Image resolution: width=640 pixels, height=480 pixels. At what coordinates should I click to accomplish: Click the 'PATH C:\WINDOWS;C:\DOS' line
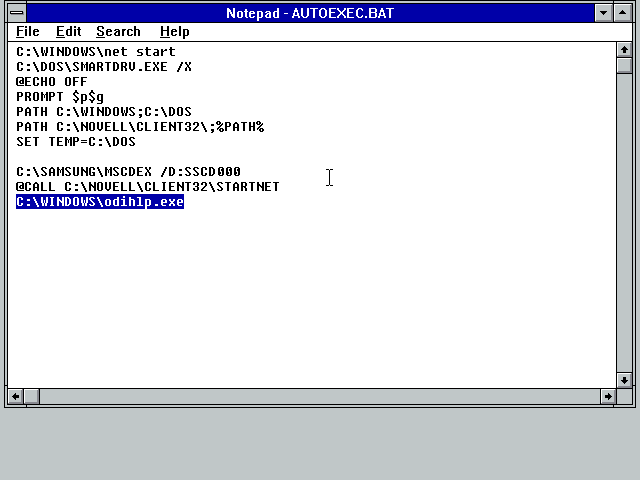(104, 112)
